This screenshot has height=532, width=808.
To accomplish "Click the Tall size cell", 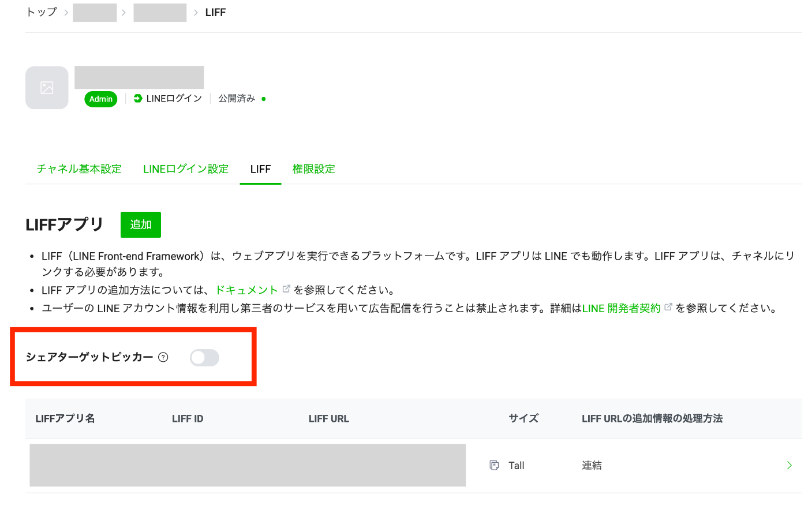I will [x=517, y=466].
